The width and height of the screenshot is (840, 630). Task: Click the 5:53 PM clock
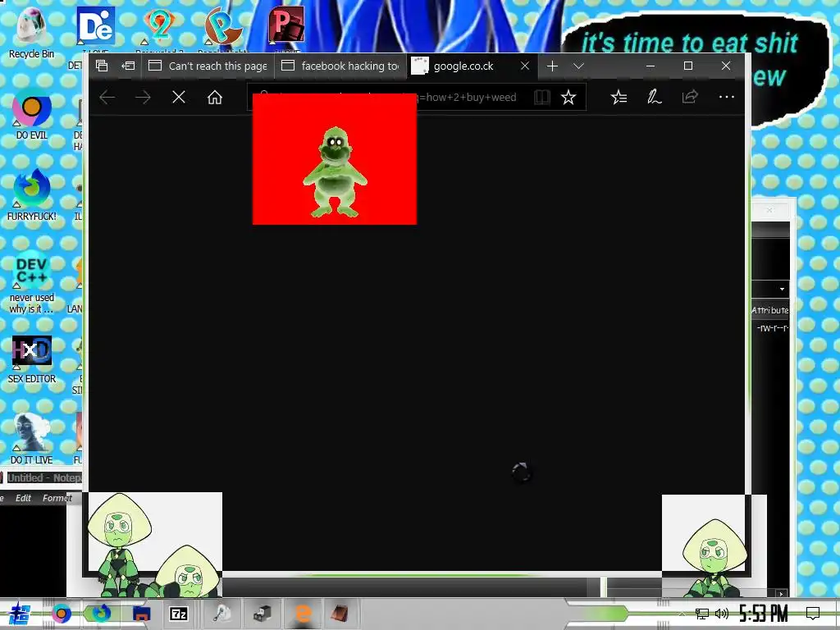[x=764, y=614]
